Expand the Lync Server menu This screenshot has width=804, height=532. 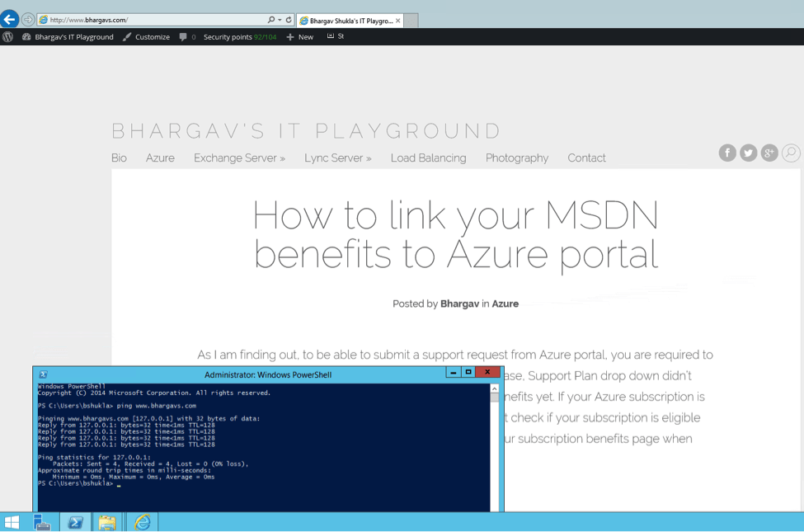337,158
